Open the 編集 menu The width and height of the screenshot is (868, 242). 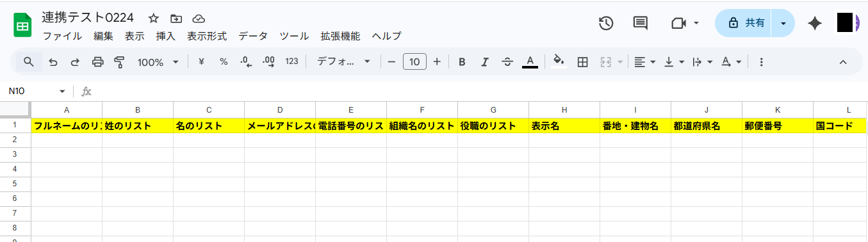coord(103,36)
